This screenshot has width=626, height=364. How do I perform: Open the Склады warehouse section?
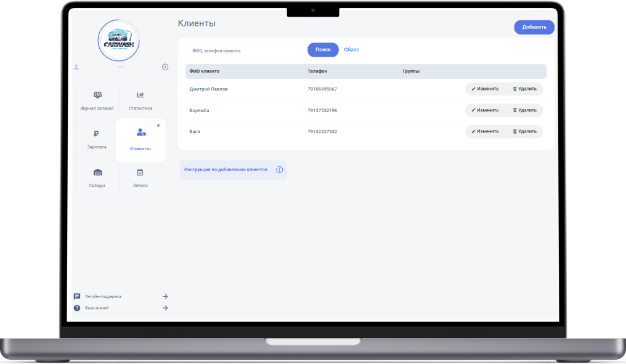(x=97, y=178)
